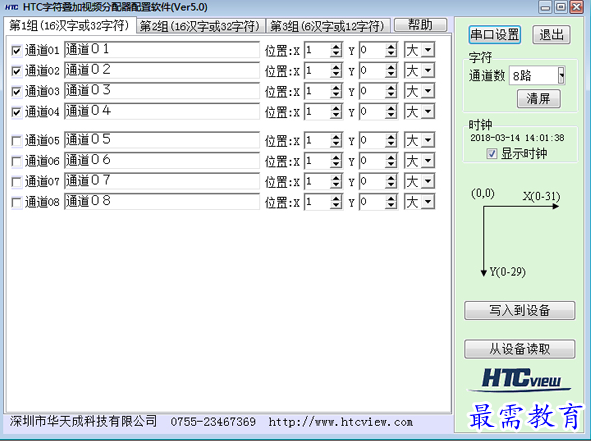Increase Y position for 通道07
The image size is (591, 448).
pos(391,178)
